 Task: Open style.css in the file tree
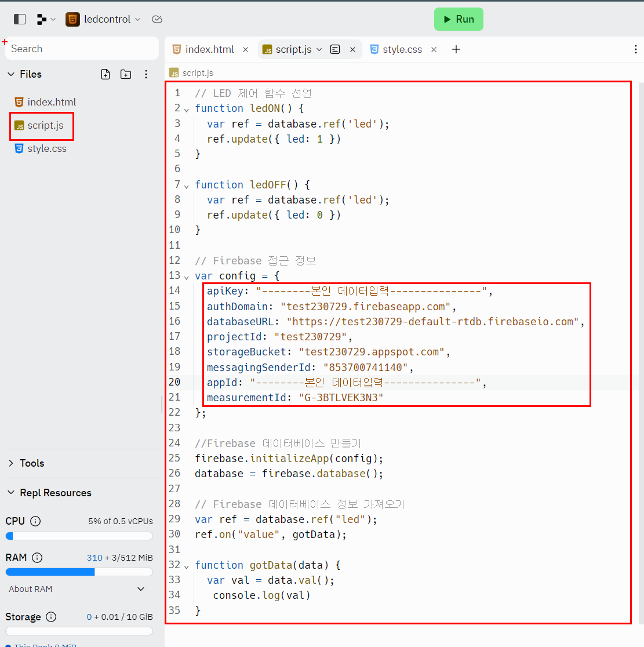[x=41, y=148]
